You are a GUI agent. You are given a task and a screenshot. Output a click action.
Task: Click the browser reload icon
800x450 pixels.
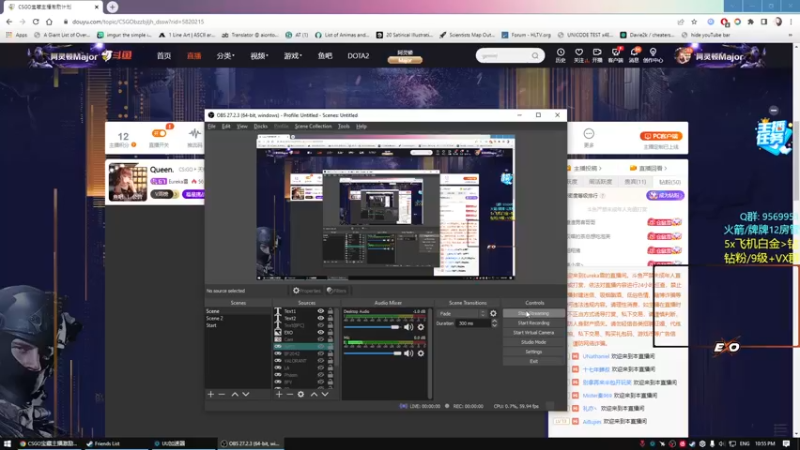tap(36, 22)
